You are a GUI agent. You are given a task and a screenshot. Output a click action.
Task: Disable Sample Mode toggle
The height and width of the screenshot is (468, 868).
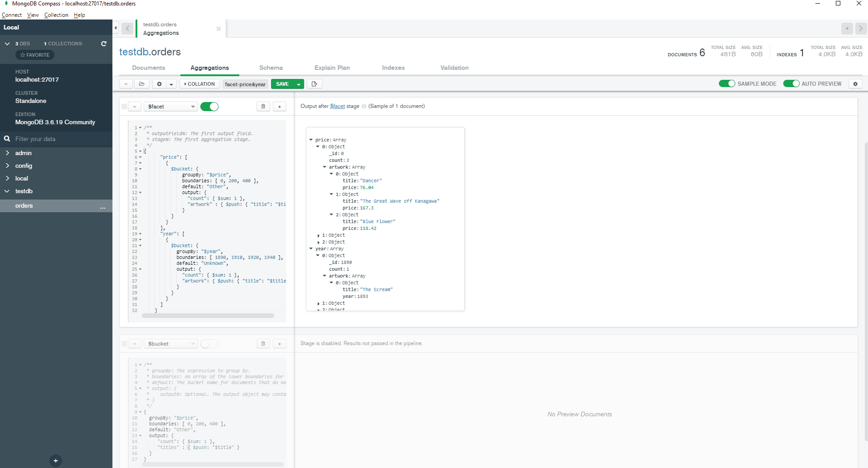point(727,84)
